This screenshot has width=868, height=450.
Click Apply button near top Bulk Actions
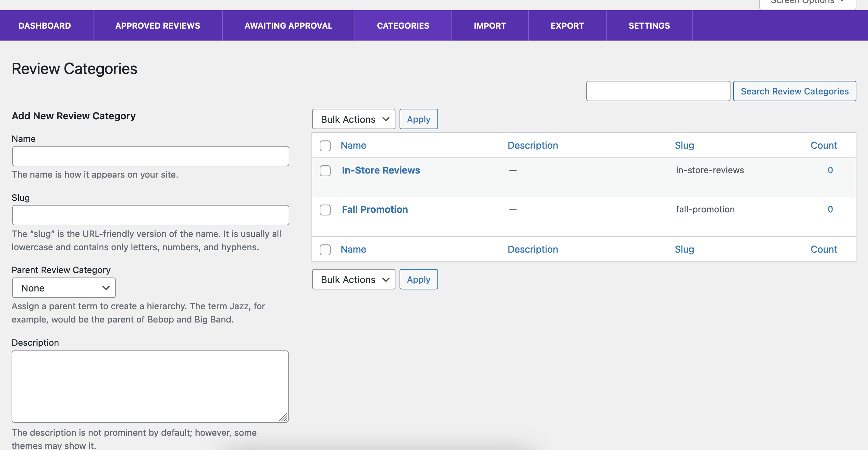point(419,119)
